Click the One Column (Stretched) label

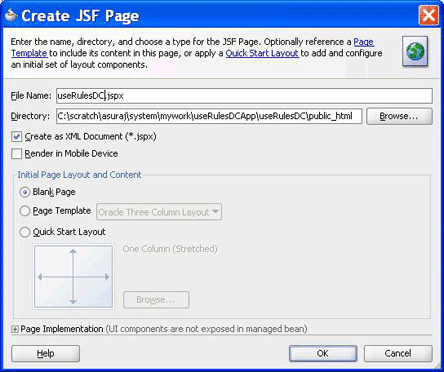pyautogui.click(x=170, y=249)
